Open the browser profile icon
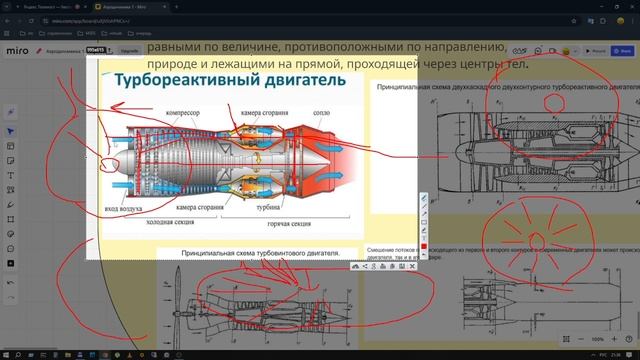 (620, 21)
